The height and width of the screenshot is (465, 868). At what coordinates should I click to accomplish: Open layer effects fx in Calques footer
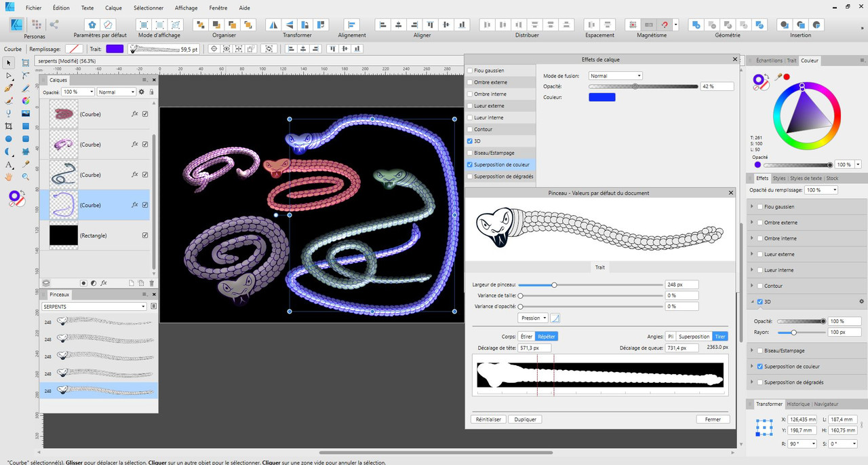pos(104,283)
